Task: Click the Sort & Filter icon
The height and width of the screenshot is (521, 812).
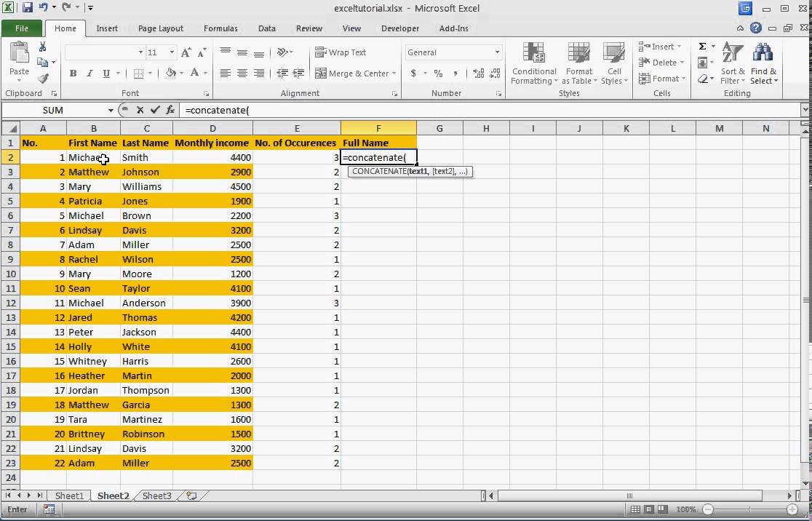Action: [x=732, y=64]
